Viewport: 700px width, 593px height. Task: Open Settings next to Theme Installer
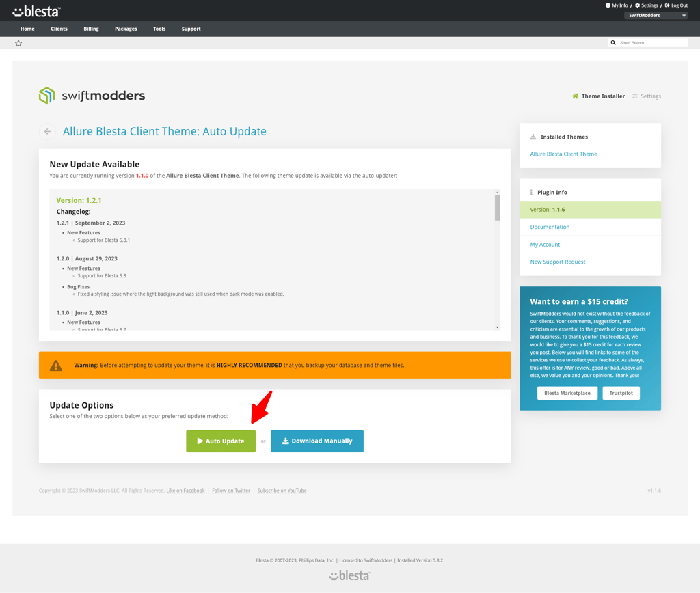tap(646, 96)
